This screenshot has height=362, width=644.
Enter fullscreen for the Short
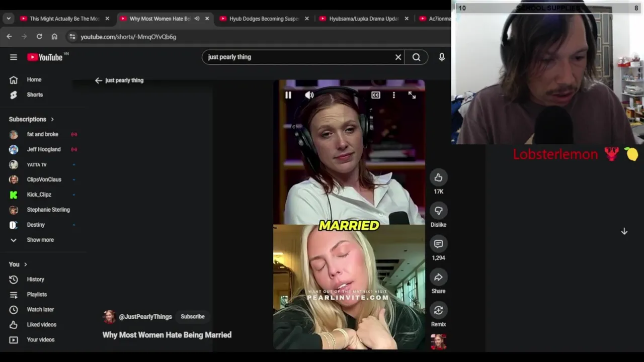412,95
